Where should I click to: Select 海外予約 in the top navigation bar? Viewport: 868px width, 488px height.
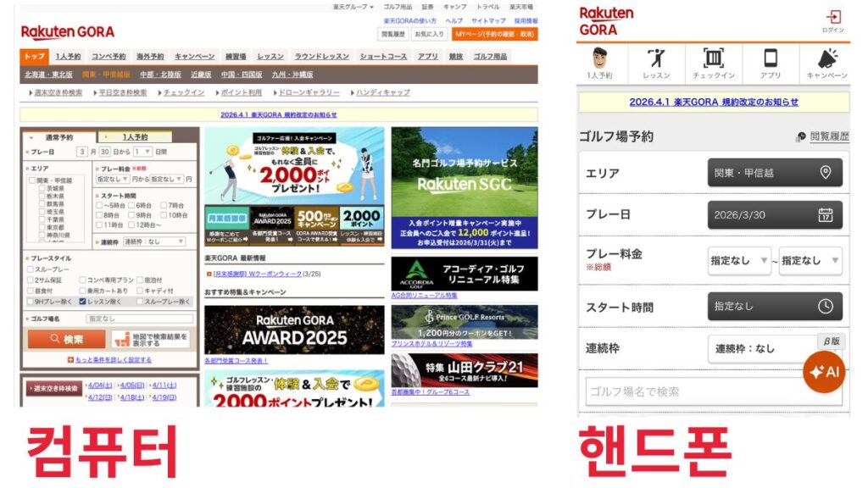point(150,57)
